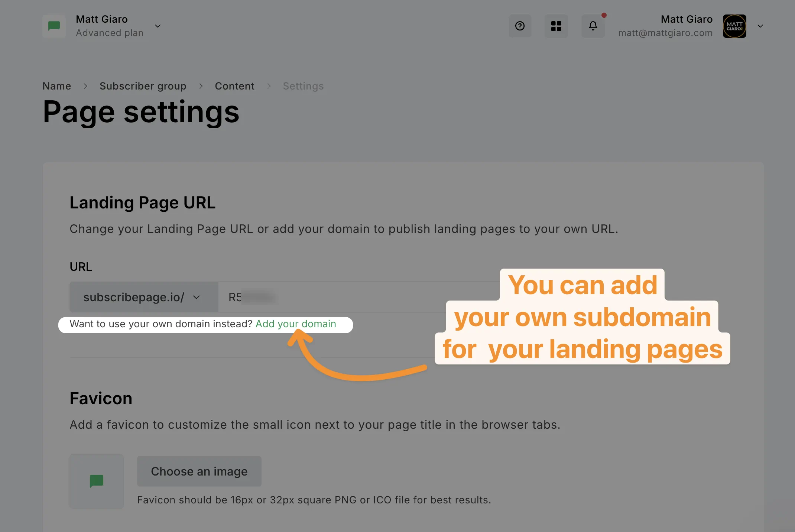
Task: Expand the account switcher chevron beside Advanced plan
Action: [158, 26]
